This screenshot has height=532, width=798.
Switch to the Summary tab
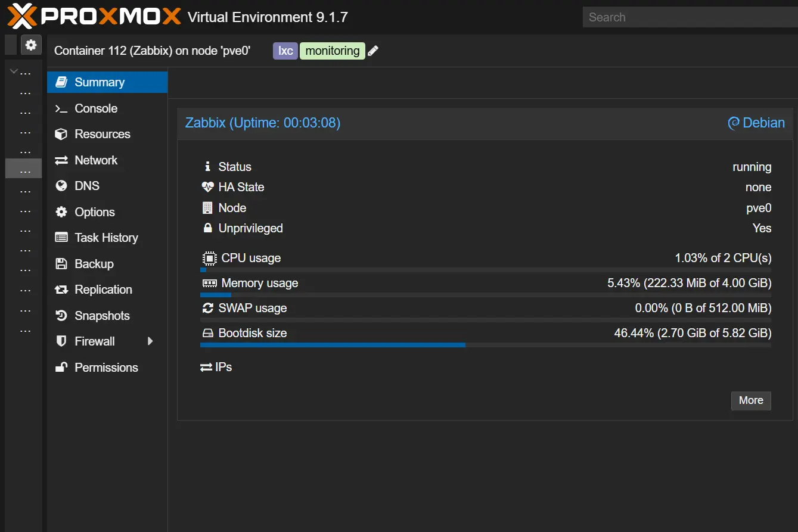[x=100, y=82]
